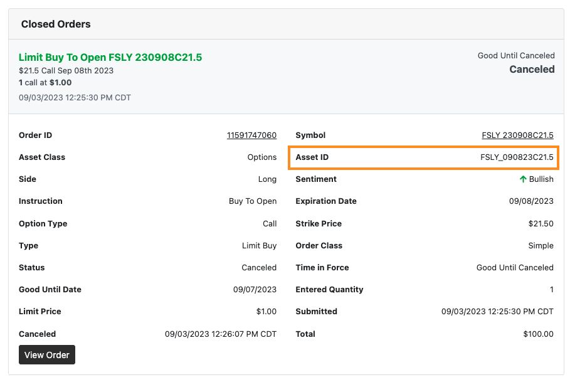The height and width of the screenshot is (392, 570).
Task: Click the Order Class value Simple
Action: 541,246
